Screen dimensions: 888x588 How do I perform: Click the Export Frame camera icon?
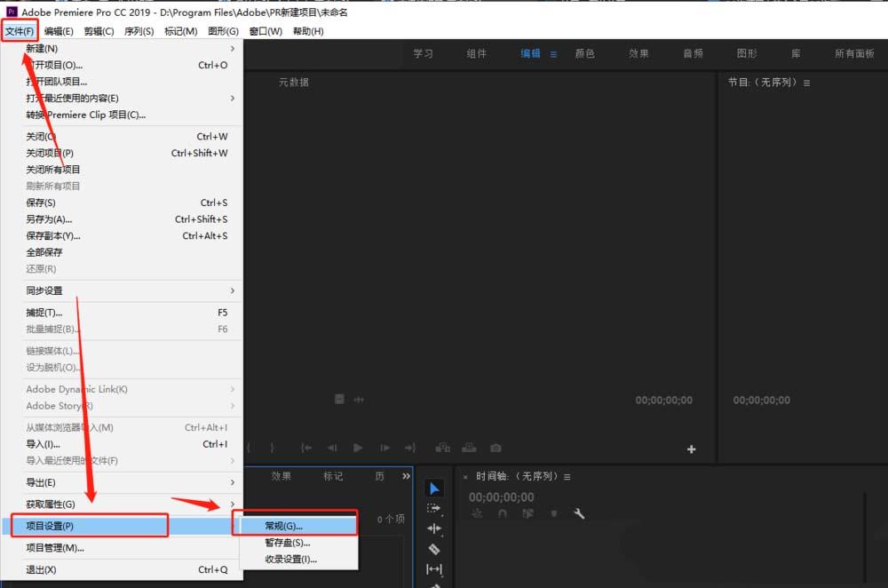pyautogui.click(x=496, y=448)
